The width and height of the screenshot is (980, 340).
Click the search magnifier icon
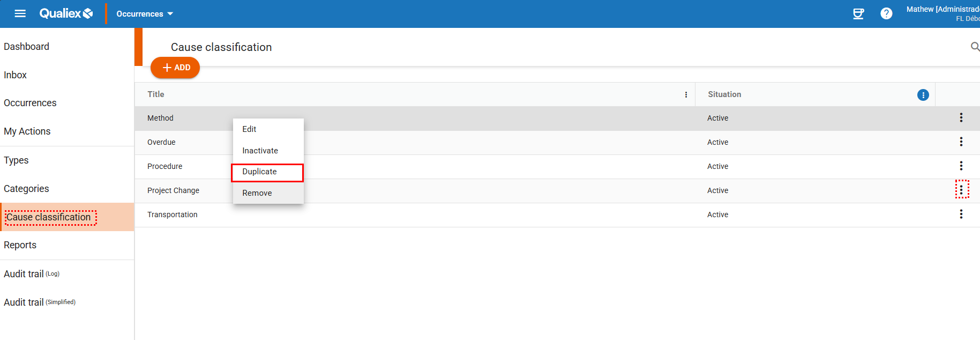pyautogui.click(x=975, y=47)
